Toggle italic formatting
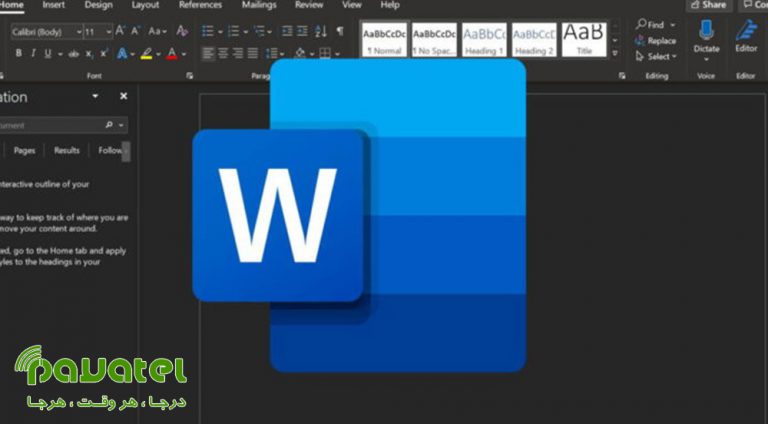768x424 pixels. (x=33, y=53)
